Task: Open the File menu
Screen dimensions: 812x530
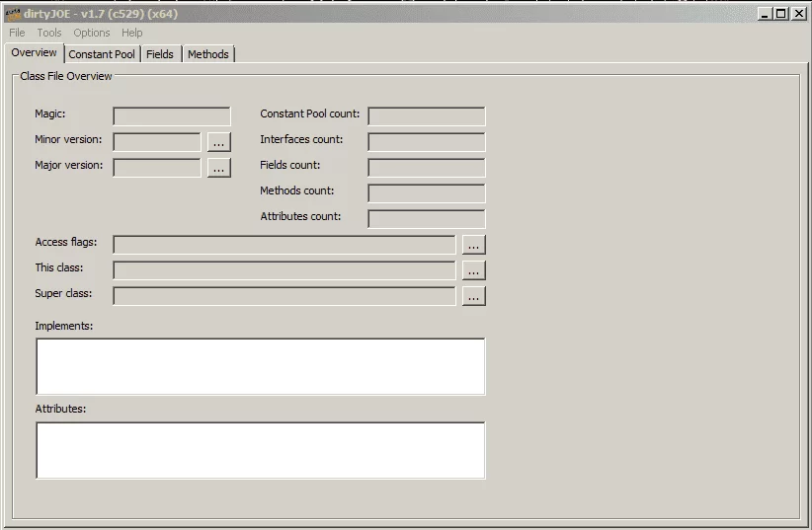Action: [17, 33]
